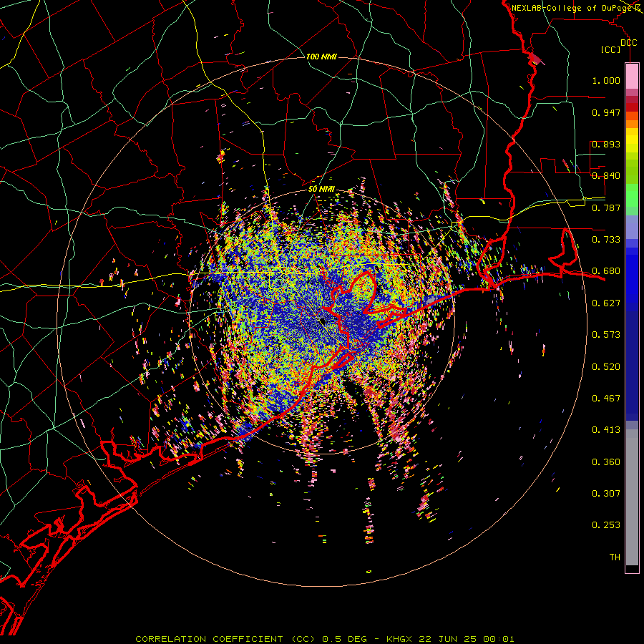
Task: Click the pink segment of the color bar
Action: click(x=632, y=76)
